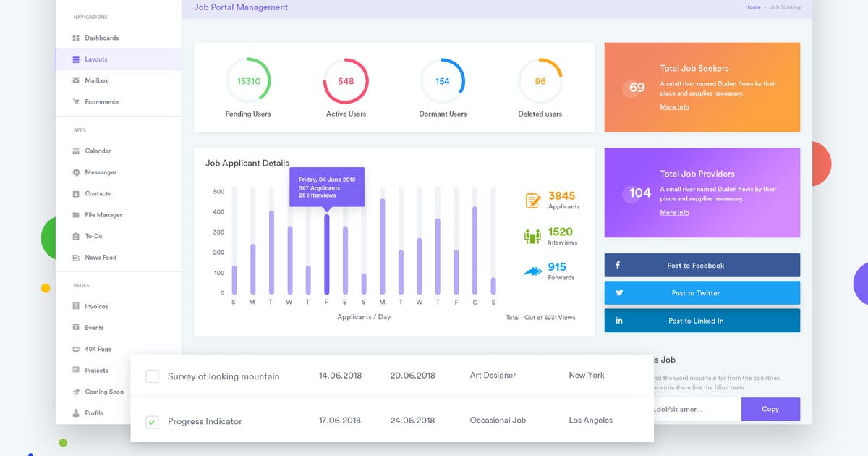Select the highlighted Friday bar in chart
Image resolution: width=868 pixels, height=456 pixels.
327,253
